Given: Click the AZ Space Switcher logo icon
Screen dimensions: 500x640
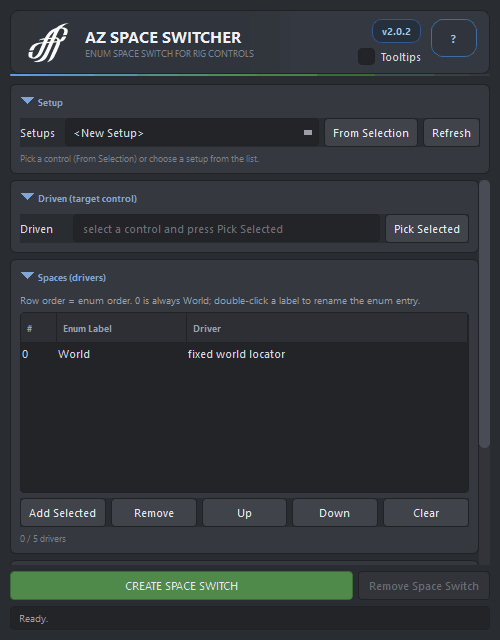Looking at the screenshot, I should click(x=48, y=43).
